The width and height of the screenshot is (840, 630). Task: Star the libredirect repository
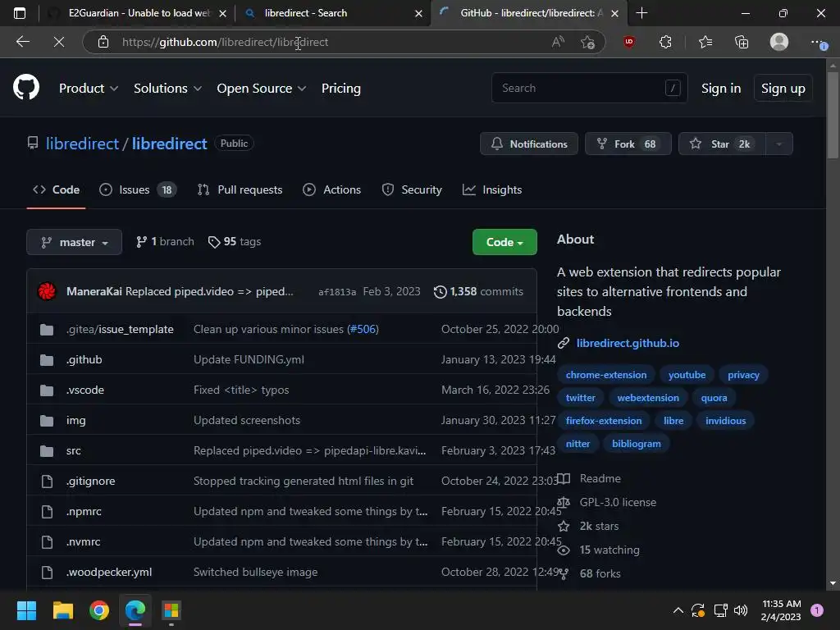[722, 144]
